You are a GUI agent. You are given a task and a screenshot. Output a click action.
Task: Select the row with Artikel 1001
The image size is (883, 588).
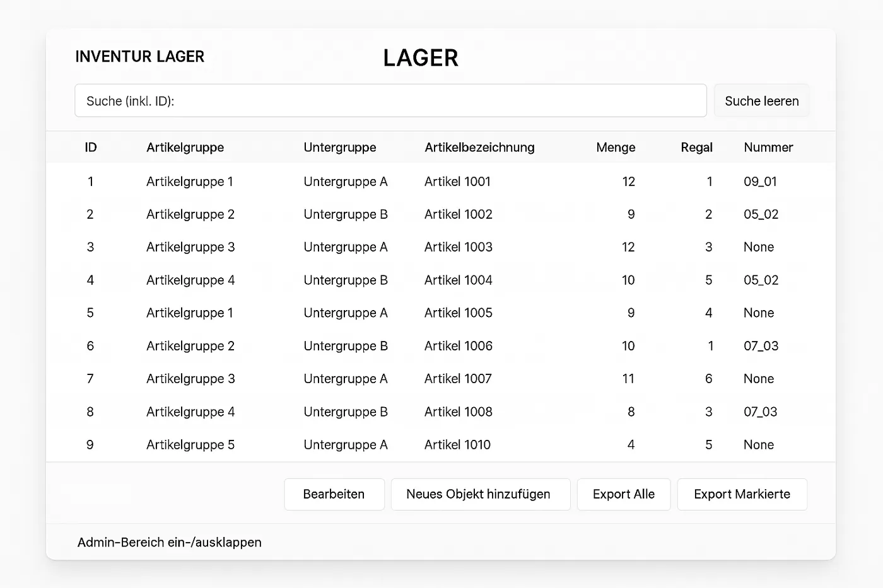[441, 182]
